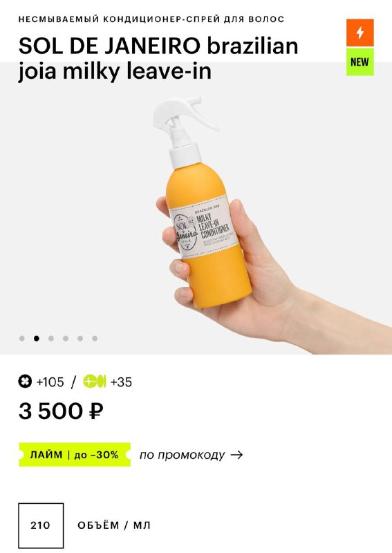Viewport: 392px width, 553px height.
Task: Switch to the third image dot
Action: click(x=51, y=339)
